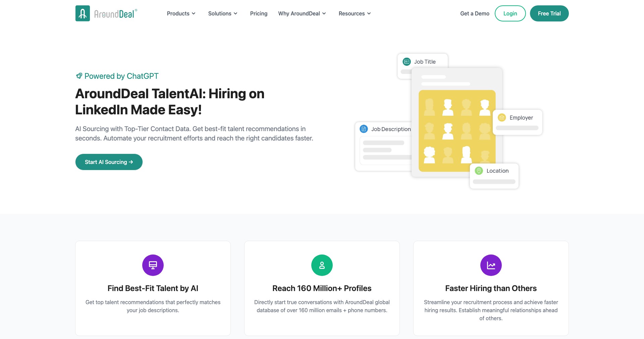The image size is (644, 339).
Task: Click the AI Sourcing with Top-Tier Contact Data paragraph
Action: 194,133
